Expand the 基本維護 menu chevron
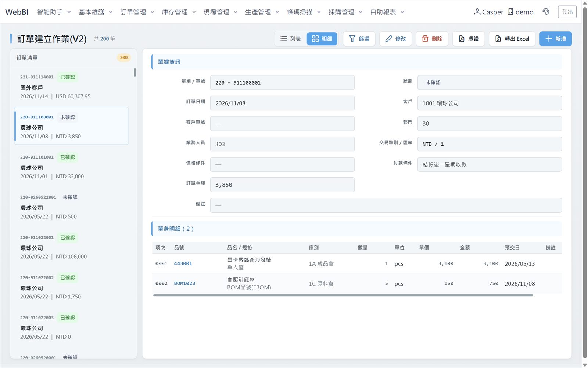Image resolution: width=588 pixels, height=368 pixels. [111, 12]
